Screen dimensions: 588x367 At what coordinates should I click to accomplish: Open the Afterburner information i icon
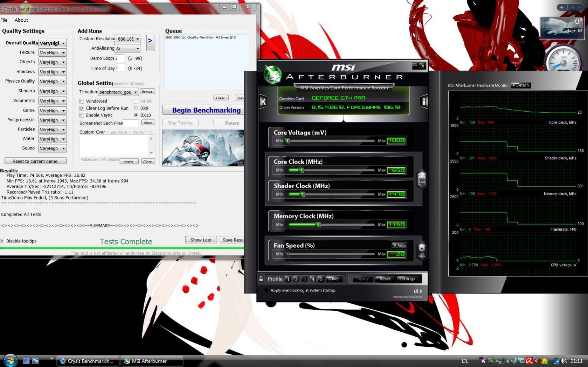click(x=424, y=101)
